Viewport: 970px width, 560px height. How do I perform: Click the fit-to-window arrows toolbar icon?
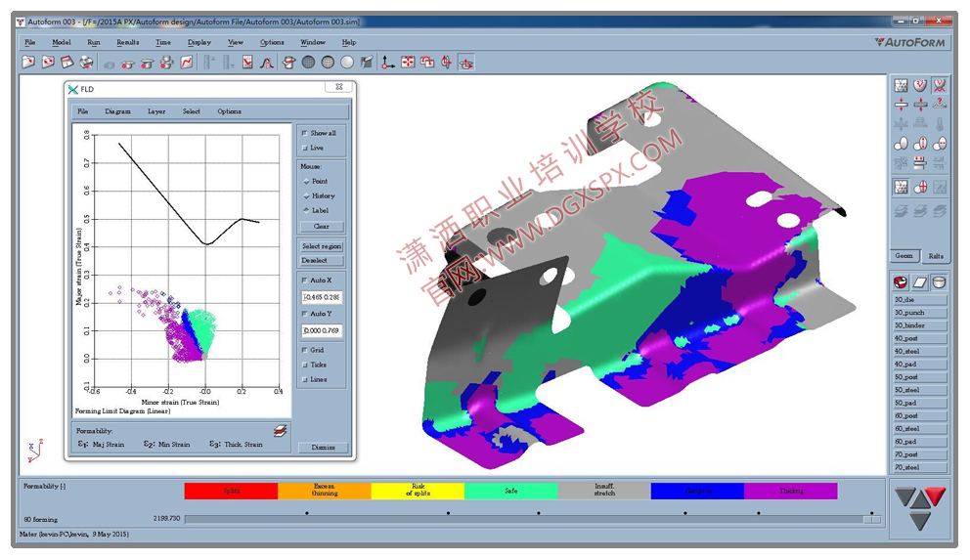pos(407,63)
